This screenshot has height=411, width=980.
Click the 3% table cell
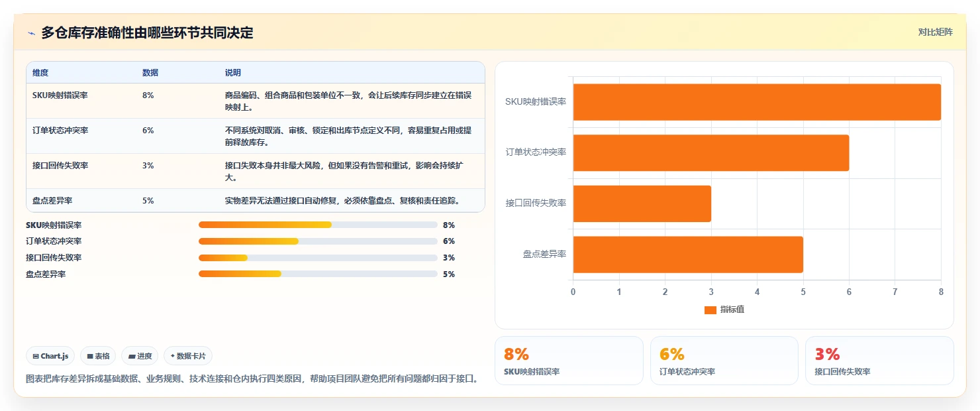(x=148, y=166)
